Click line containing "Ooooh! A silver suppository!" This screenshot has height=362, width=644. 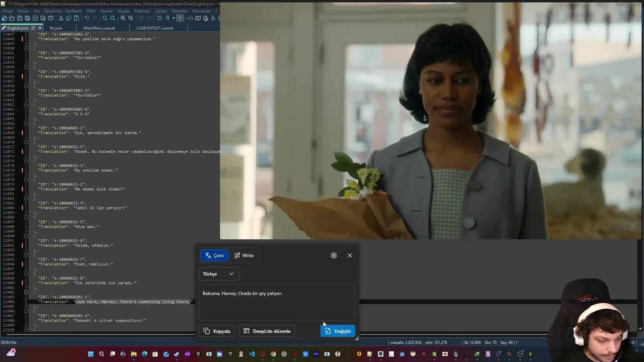92,320
